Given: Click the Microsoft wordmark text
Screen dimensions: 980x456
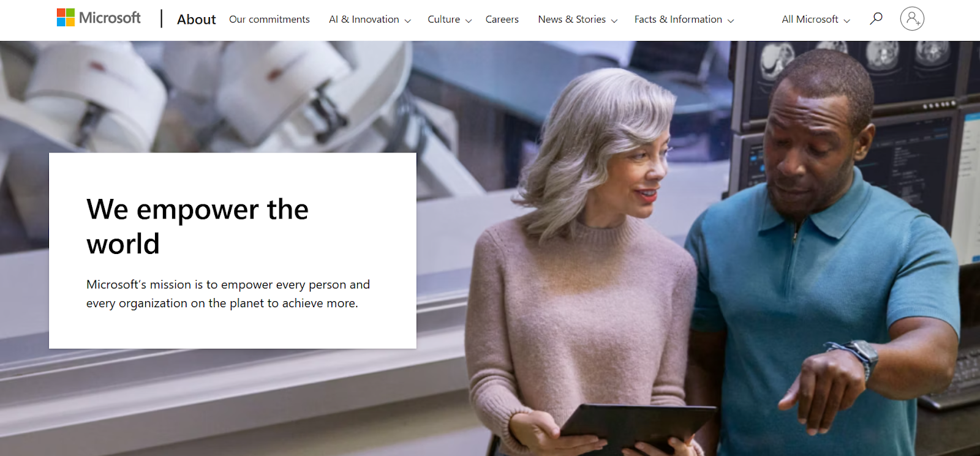Looking at the screenshot, I should tap(110, 18).
